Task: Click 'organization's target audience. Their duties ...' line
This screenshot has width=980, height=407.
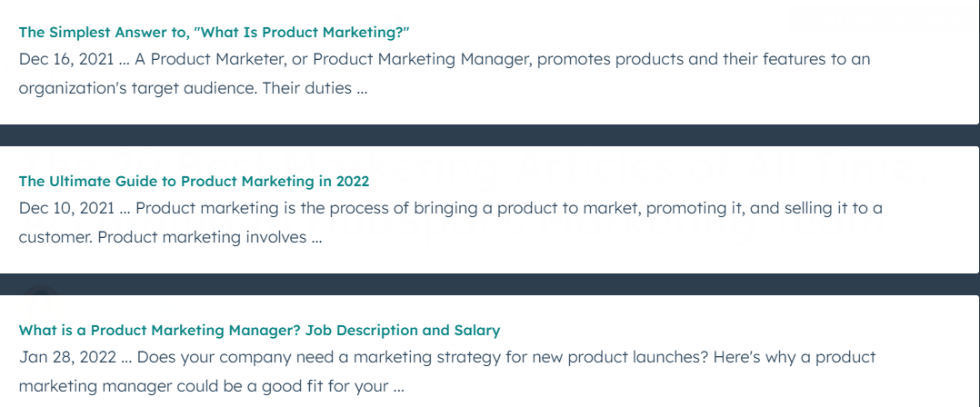Action: (193, 88)
